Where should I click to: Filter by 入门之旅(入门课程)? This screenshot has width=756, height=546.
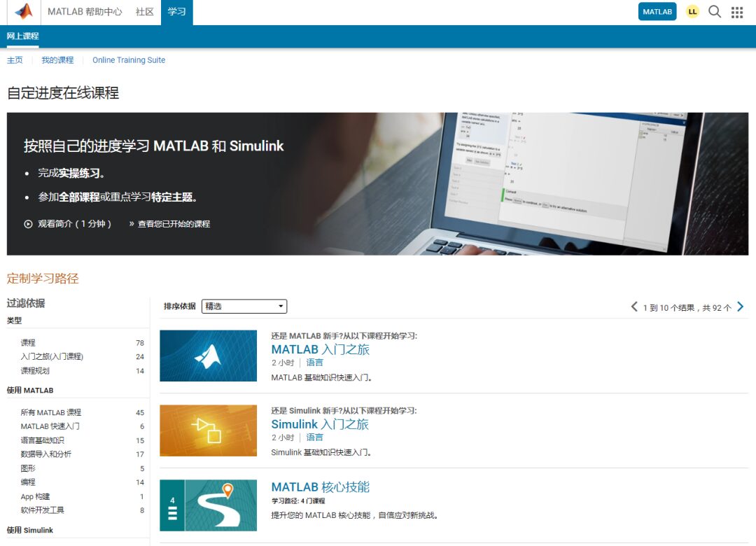pos(52,356)
